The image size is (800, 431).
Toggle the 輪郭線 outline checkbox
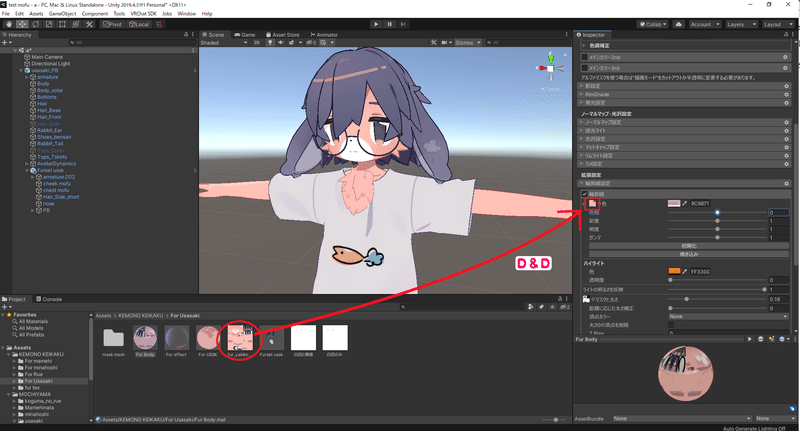(585, 194)
